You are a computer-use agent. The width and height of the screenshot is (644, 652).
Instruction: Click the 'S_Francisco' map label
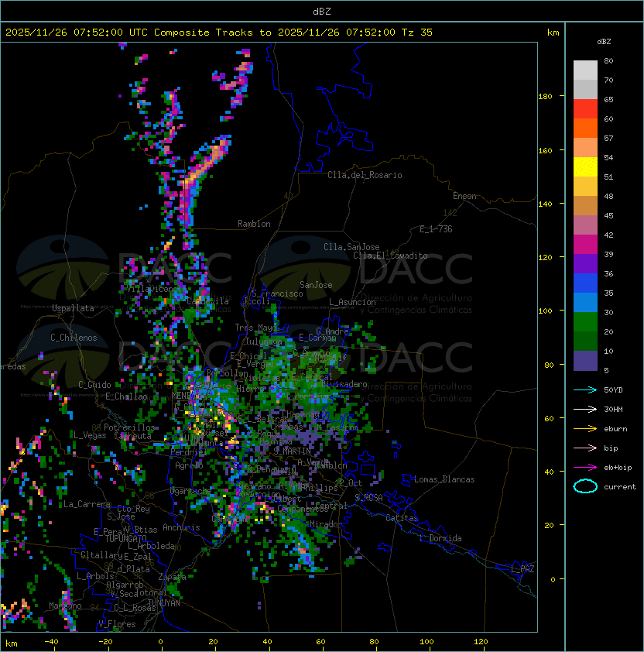pyautogui.click(x=277, y=293)
